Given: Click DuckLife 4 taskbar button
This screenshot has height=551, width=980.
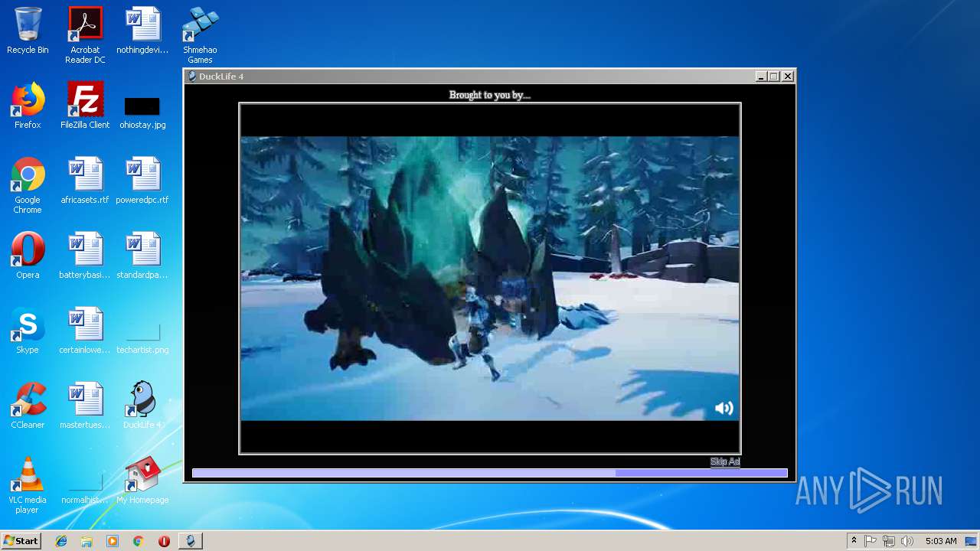Looking at the screenshot, I should point(191,541).
